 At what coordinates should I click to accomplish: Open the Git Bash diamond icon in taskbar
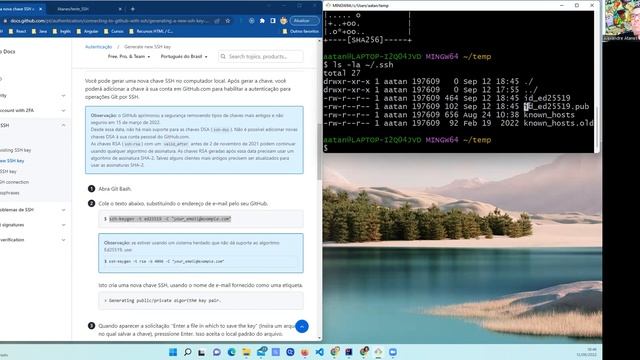tap(378, 352)
